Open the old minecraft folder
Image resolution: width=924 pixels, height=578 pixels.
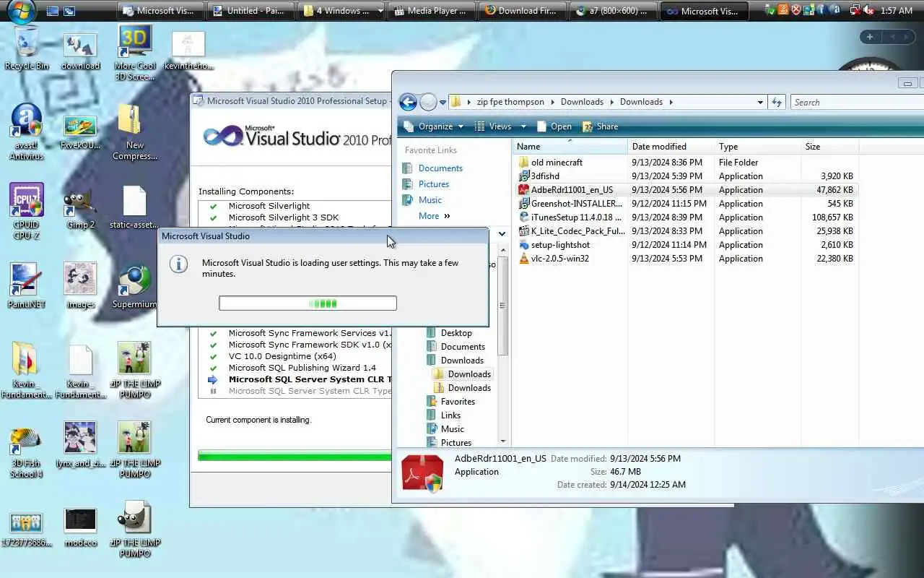point(550,163)
